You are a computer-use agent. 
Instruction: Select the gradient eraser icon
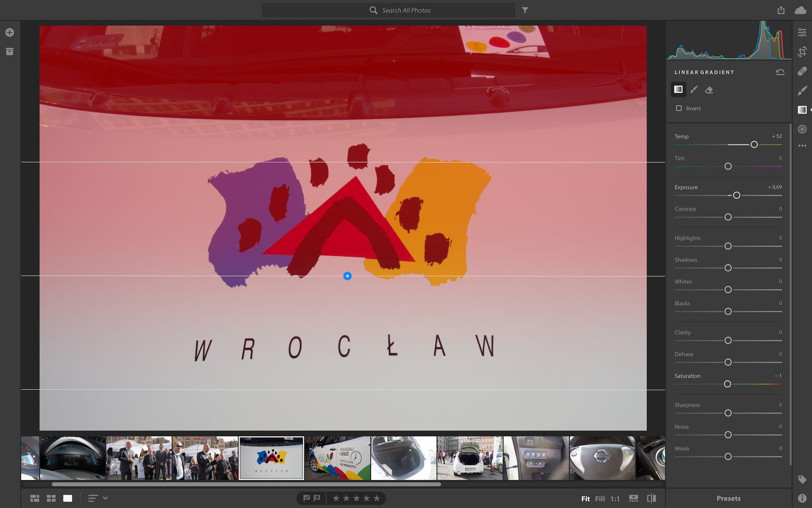click(x=709, y=90)
